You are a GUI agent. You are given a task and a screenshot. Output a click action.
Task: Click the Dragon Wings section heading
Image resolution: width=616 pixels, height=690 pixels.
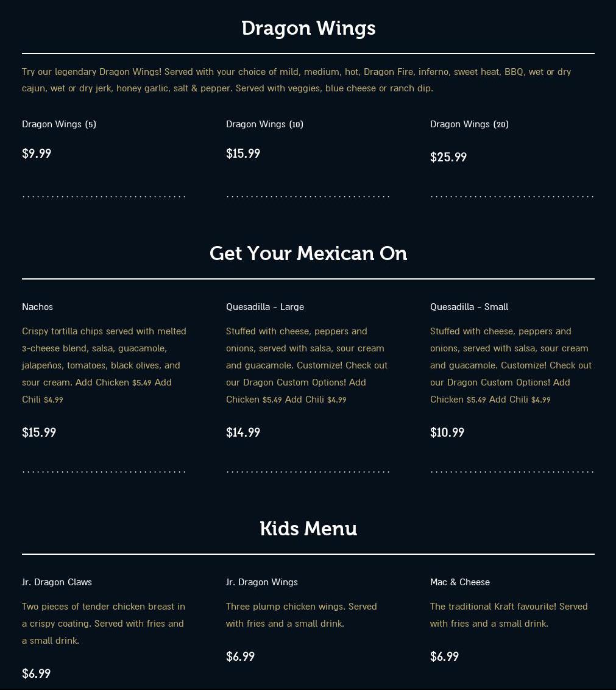pyautogui.click(x=308, y=29)
